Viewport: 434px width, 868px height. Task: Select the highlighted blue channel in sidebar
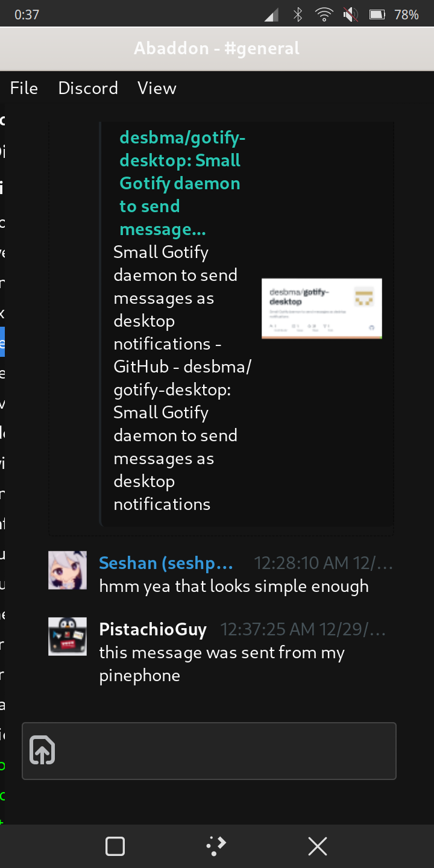point(2,342)
